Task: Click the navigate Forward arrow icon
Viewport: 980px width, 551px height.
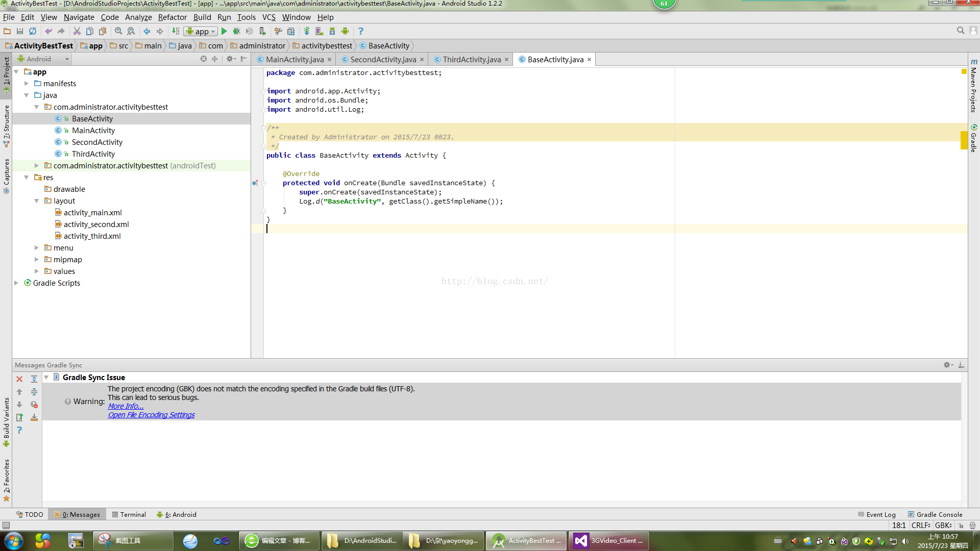Action: pyautogui.click(x=160, y=31)
